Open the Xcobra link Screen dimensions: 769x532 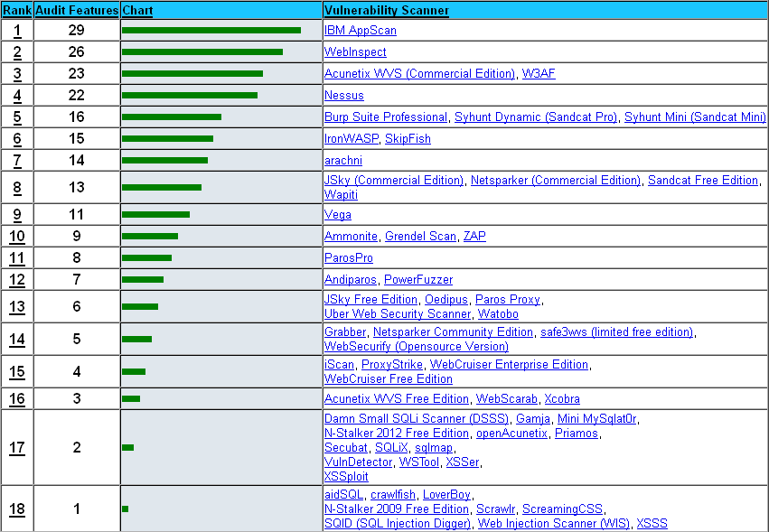562,399
